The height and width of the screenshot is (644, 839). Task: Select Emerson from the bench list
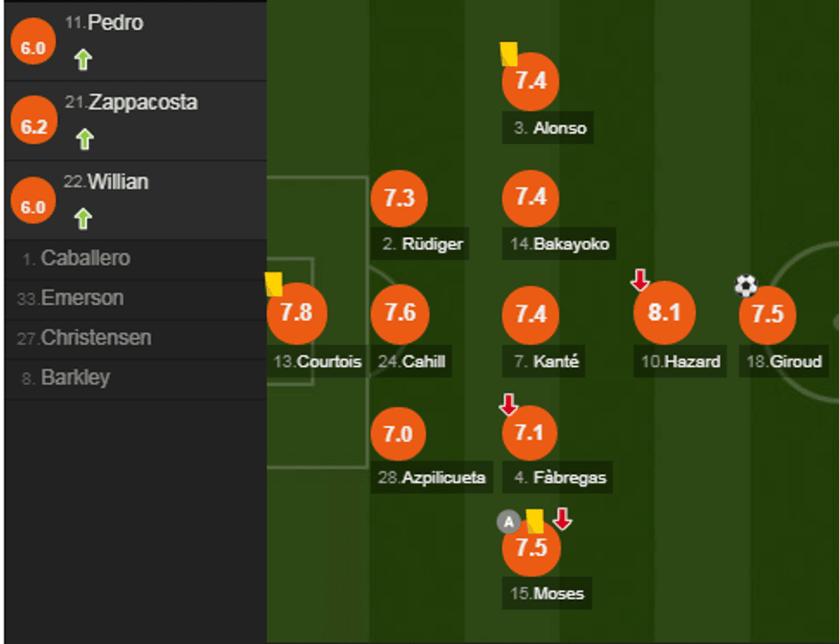click(x=82, y=298)
